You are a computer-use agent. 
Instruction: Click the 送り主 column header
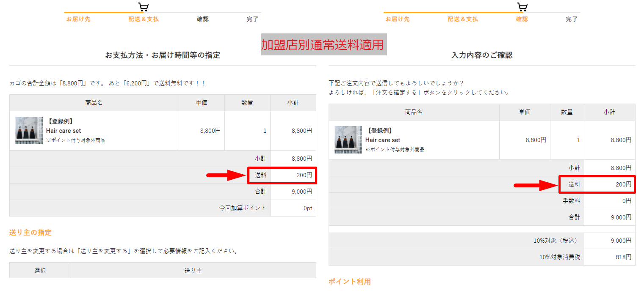click(x=193, y=271)
